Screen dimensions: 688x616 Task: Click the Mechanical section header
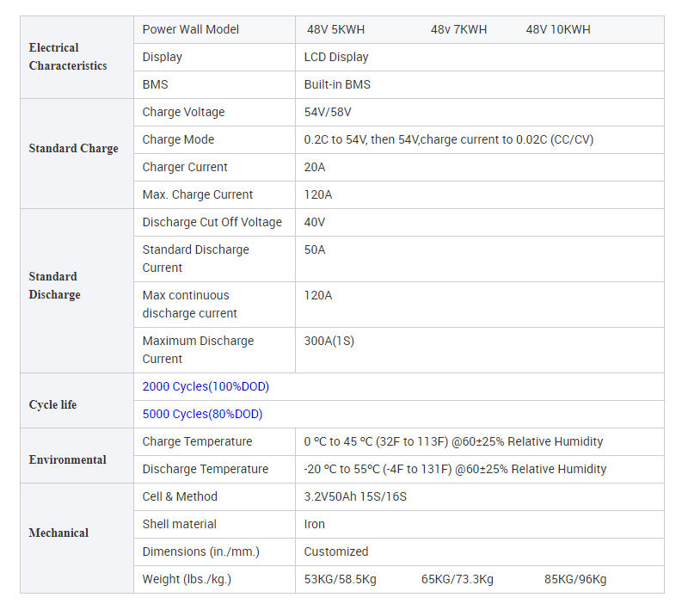[58, 533]
